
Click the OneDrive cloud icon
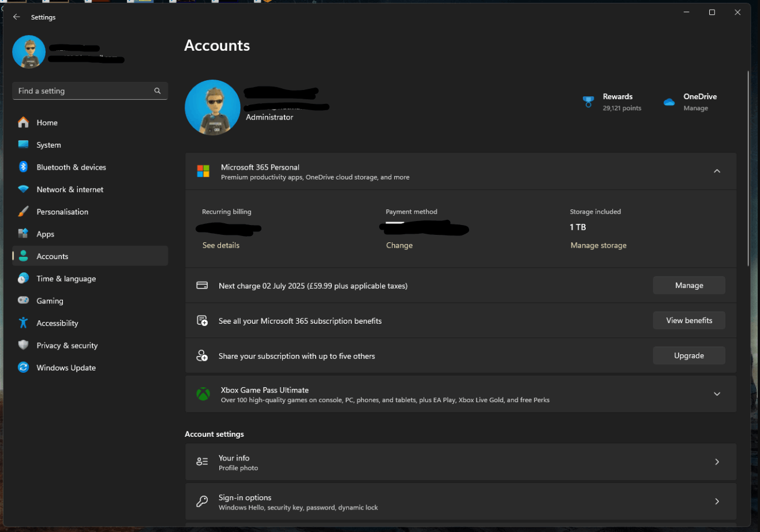[669, 102]
